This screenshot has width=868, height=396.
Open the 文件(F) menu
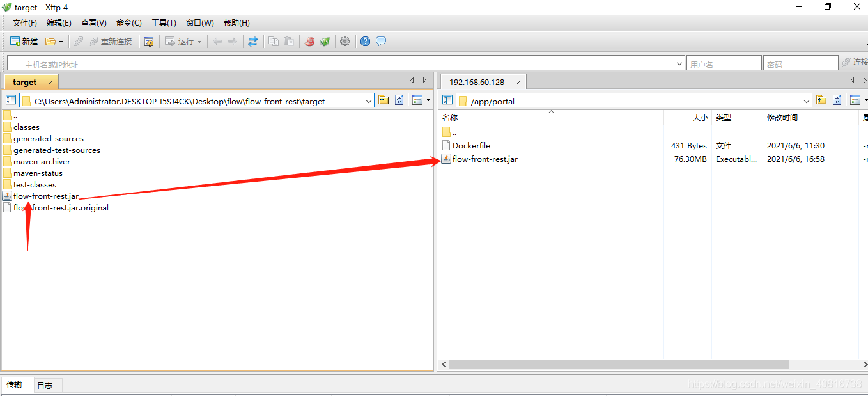pyautogui.click(x=25, y=23)
